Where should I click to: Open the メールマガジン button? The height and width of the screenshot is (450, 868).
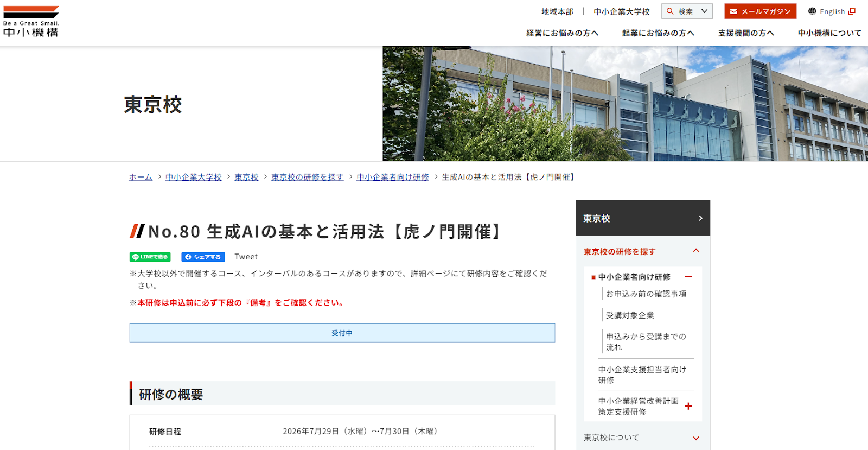pyautogui.click(x=760, y=11)
